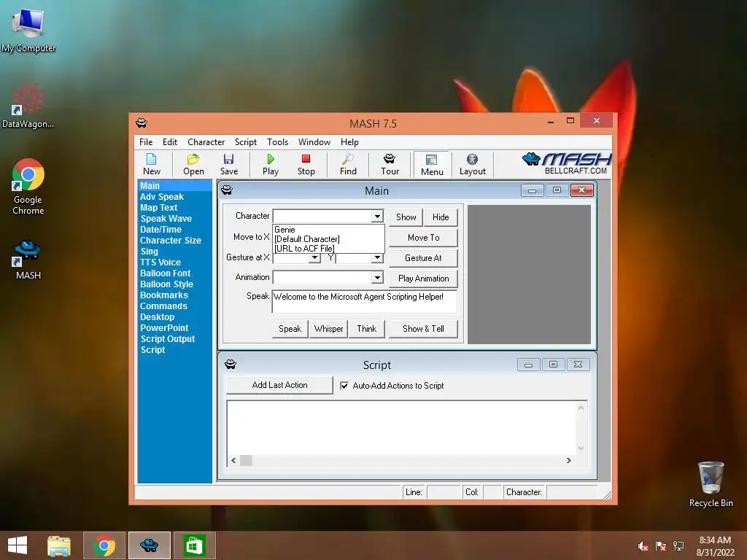Open a file with the Open icon
747x560 pixels.
pyautogui.click(x=193, y=164)
